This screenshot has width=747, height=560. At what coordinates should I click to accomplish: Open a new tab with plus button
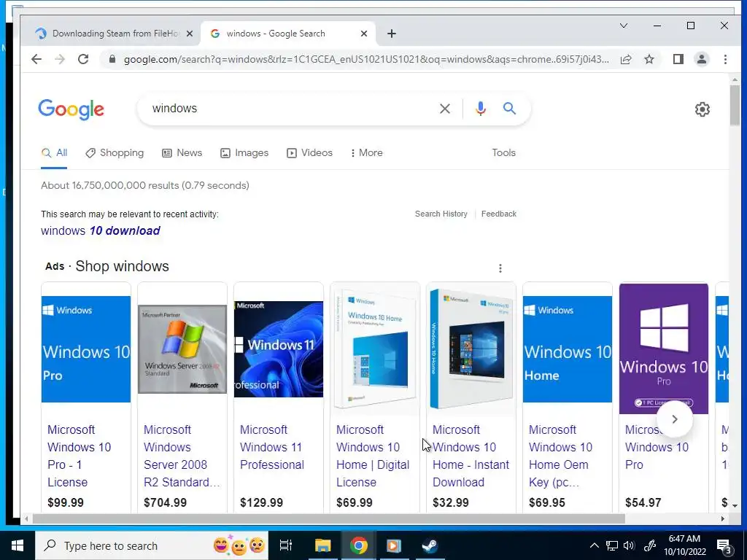tap(392, 34)
